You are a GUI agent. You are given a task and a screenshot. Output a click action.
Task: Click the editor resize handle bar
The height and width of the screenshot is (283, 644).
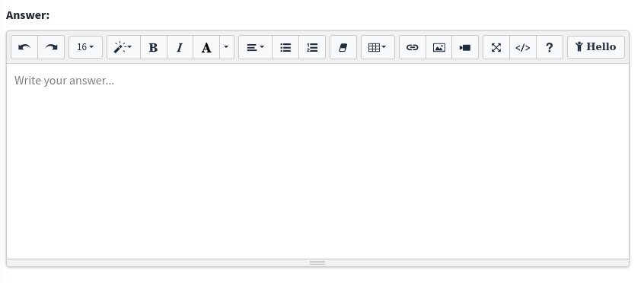[317, 262]
